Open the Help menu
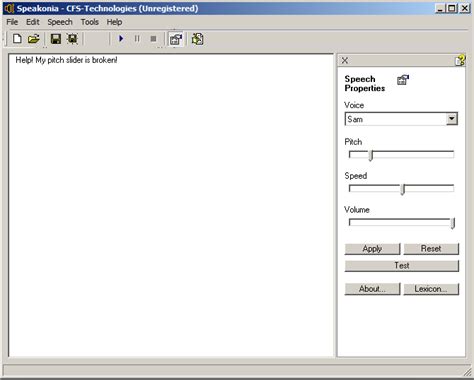474x380 pixels. [114, 22]
